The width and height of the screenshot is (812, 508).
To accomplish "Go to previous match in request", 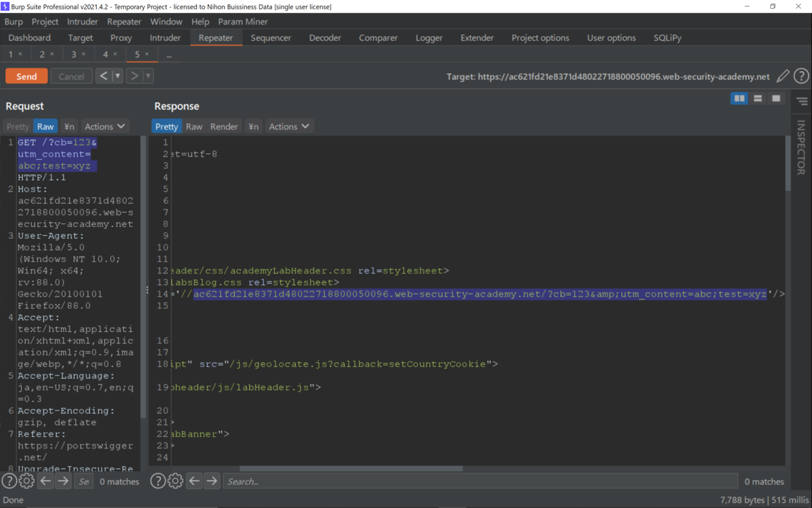I will [45, 481].
